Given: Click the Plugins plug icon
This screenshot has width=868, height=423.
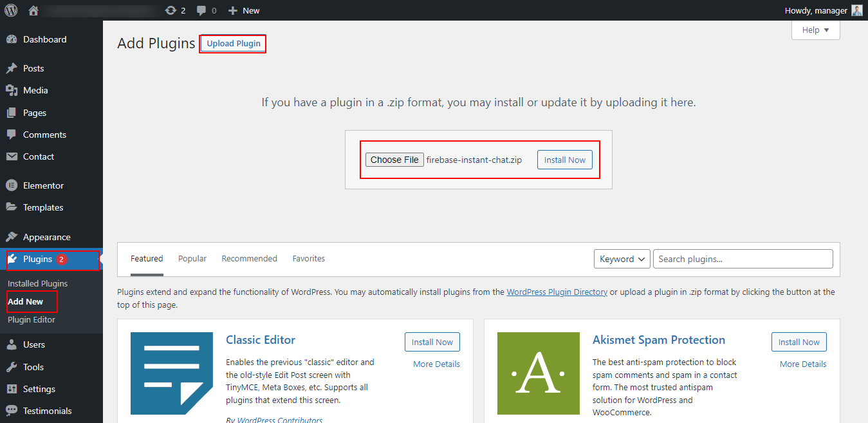Looking at the screenshot, I should [13, 259].
